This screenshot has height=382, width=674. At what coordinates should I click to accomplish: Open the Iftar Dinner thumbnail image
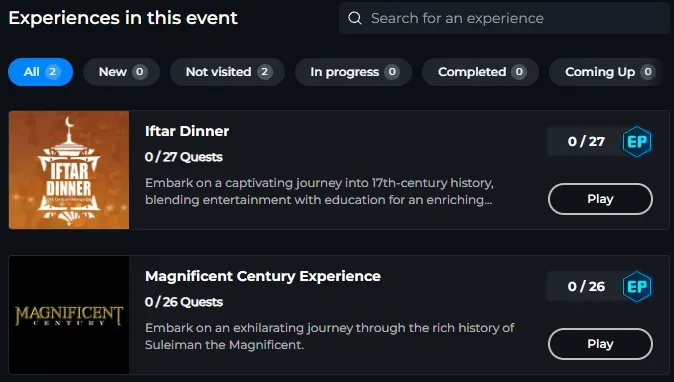(69, 170)
